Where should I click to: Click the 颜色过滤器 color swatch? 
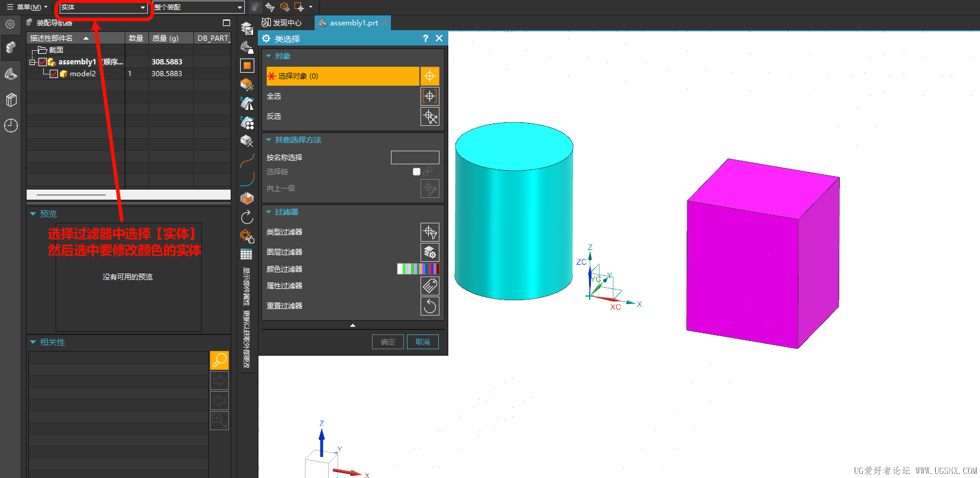418,269
